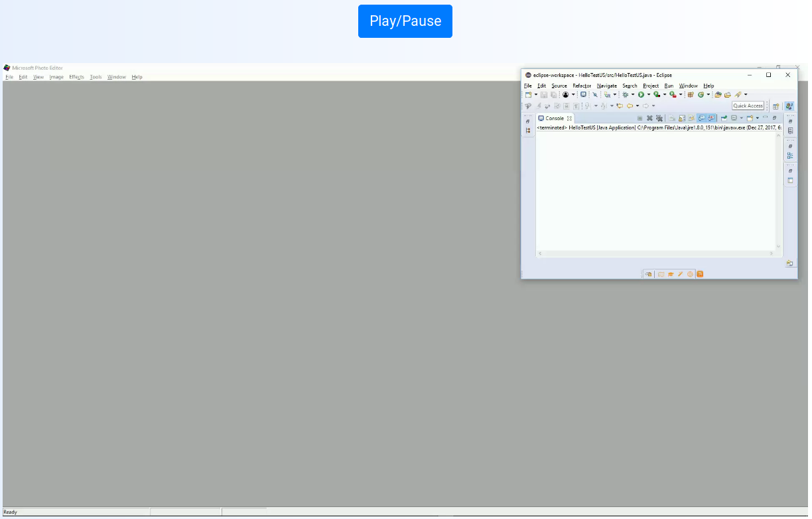Open the Java perspective icon
The width and height of the screenshot is (812, 519).
click(789, 106)
